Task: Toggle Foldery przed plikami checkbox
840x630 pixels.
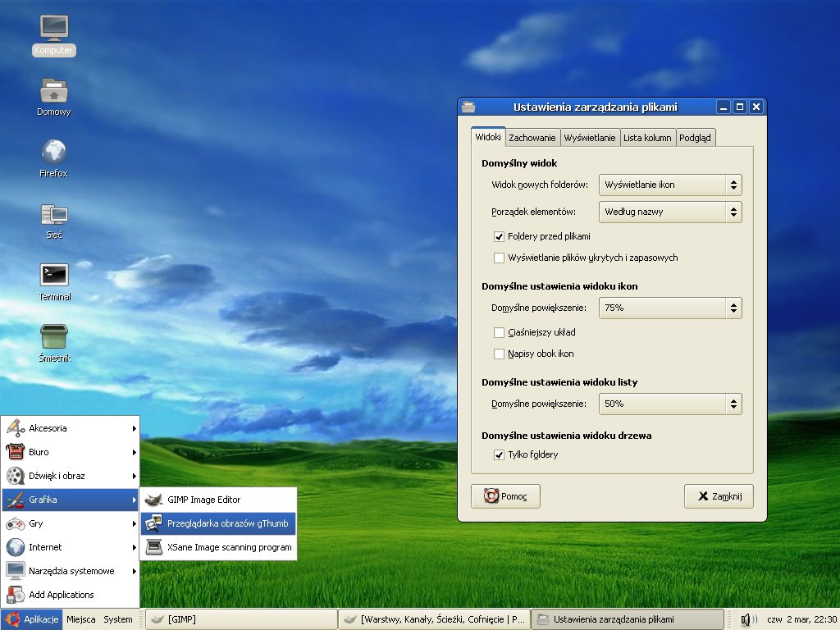Action: [499, 236]
